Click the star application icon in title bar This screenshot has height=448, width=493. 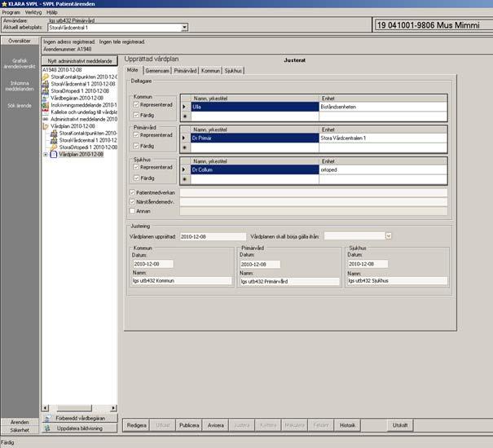pos(4,4)
